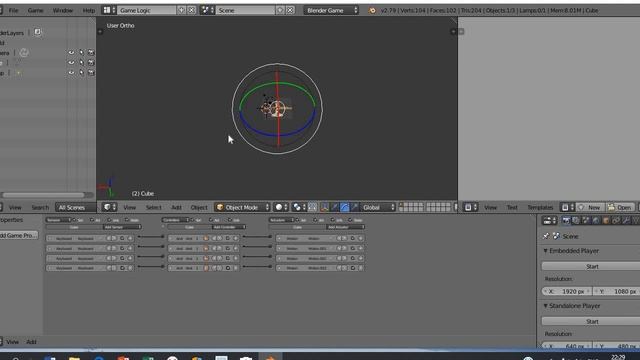
Task: Click the first layer button group
Action: (x=411, y=207)
